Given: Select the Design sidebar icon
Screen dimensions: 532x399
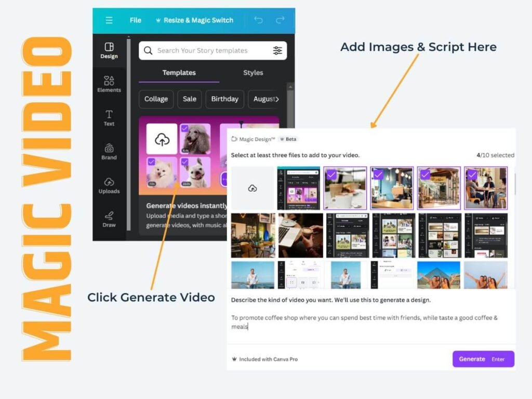Looking at the screenshot, I should 109,50.
